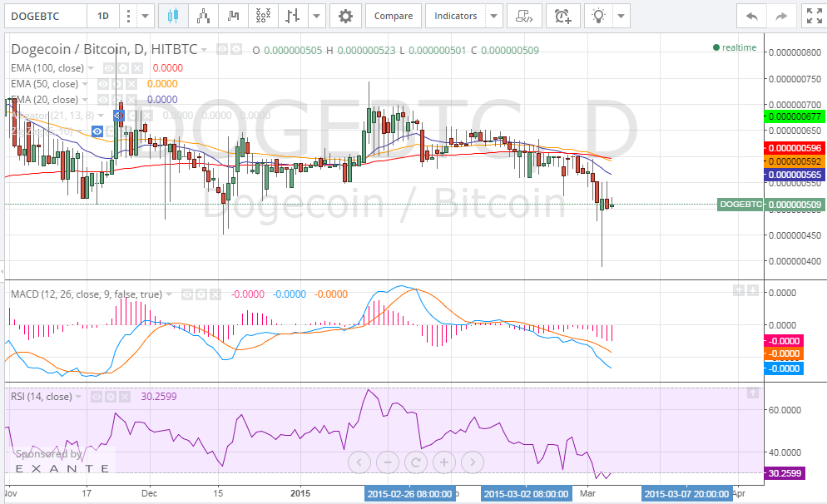This screenshot has height=504, width=827.
Task: Hide the EMA (50, close) indicator
Action: click(x=103, y=83)
